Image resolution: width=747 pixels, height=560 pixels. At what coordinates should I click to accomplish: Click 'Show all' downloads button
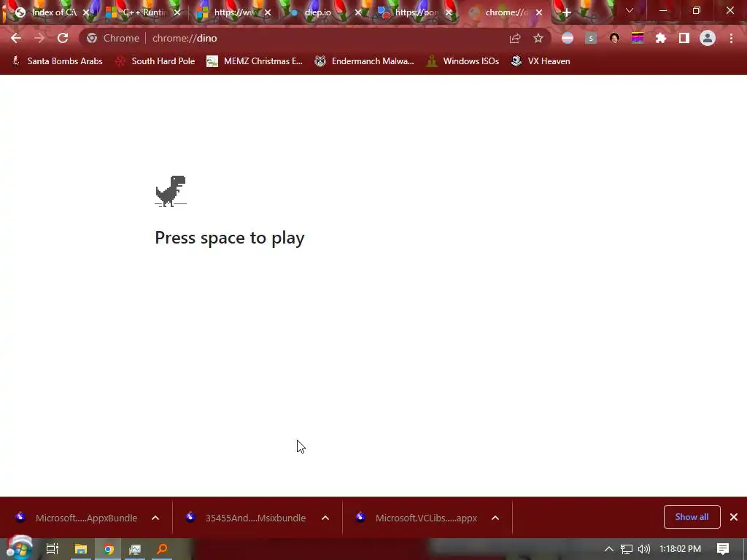tap(692, 517)
